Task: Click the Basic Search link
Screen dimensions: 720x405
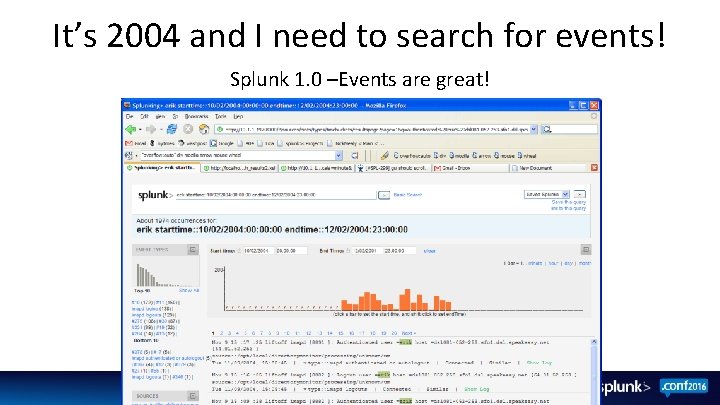Action: 407,195
